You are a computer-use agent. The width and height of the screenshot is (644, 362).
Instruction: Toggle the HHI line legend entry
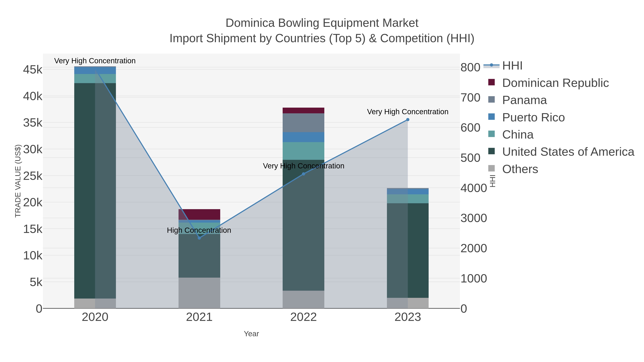[x=503, y=66]
